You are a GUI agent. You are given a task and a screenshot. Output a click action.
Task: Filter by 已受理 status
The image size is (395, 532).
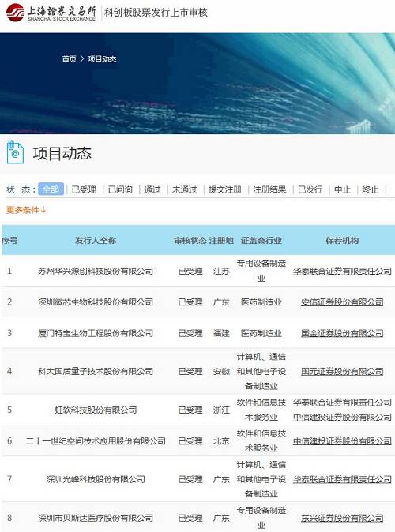coord(84,189)
